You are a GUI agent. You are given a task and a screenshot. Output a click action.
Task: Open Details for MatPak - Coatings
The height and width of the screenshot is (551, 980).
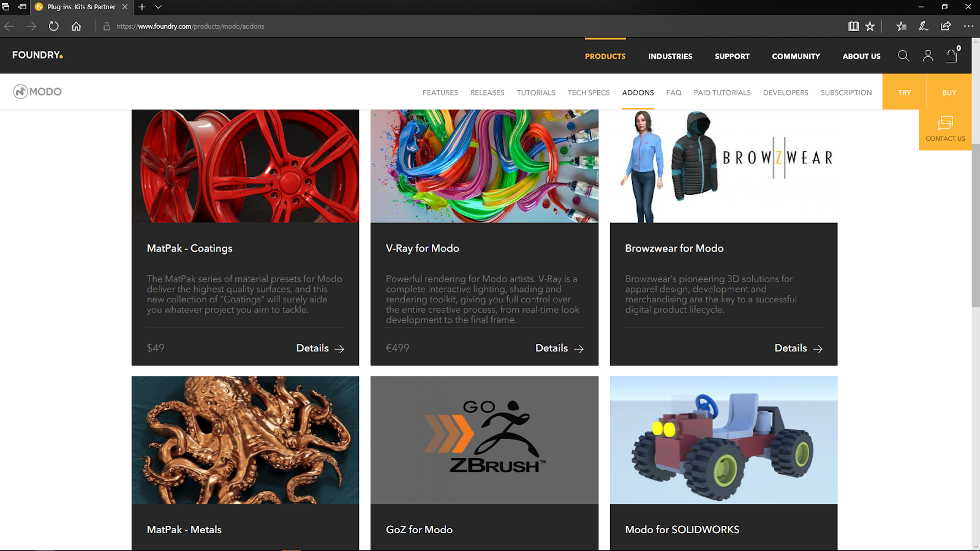point(320,348)
